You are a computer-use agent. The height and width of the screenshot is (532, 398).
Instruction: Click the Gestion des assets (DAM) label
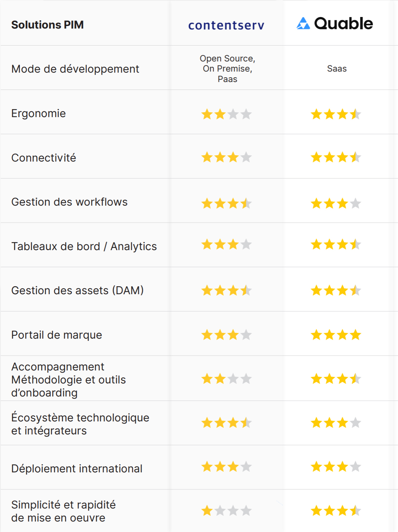coord(77,290)
